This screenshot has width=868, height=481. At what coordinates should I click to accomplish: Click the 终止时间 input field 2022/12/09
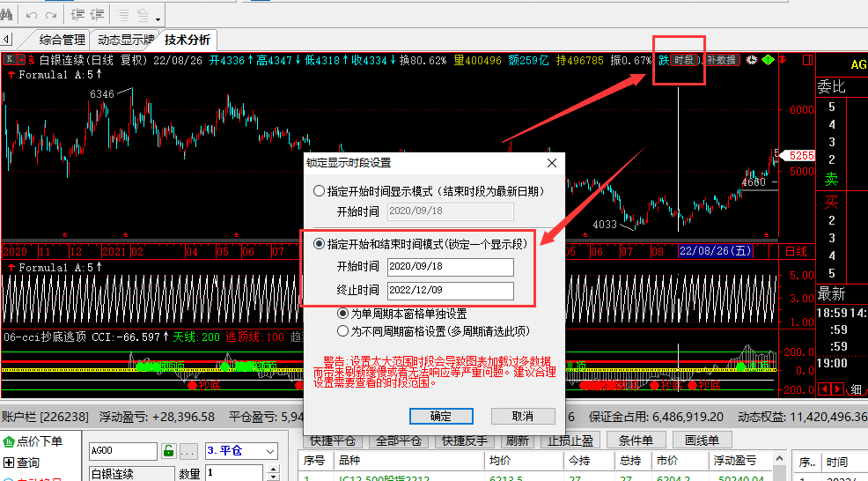click(x=450, y=291)
